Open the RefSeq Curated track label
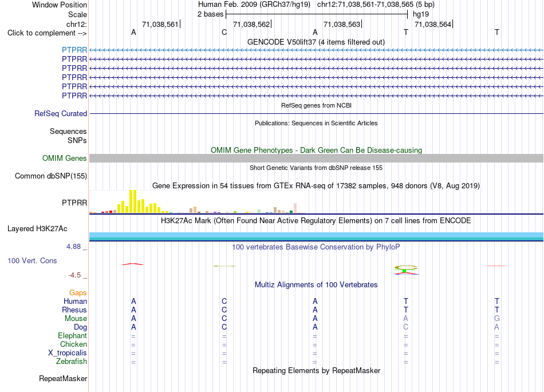This screenshot has width=544, height=392. tap(61, 113)
